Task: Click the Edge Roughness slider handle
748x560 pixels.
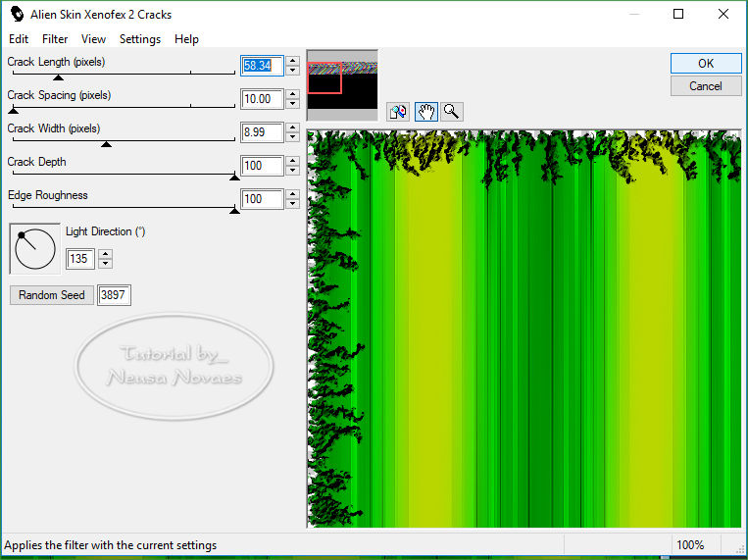Action: point(234,211)
